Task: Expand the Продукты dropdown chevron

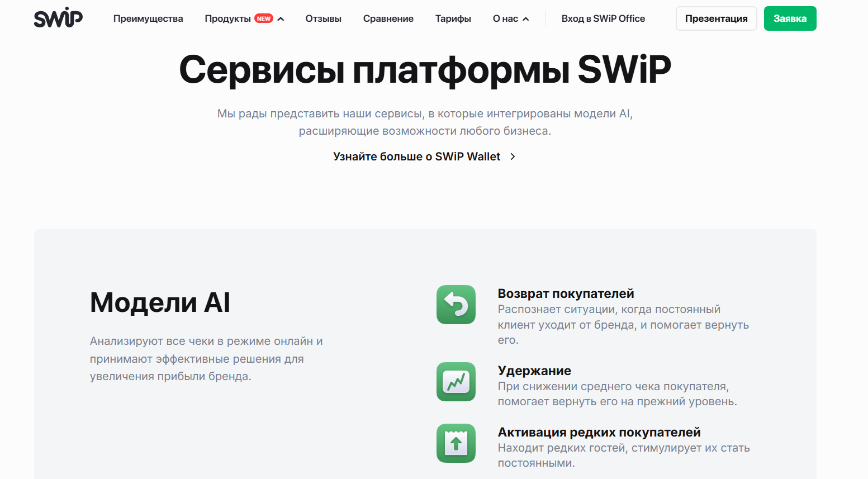Action: pyautogui.click(x=281, y=19)
